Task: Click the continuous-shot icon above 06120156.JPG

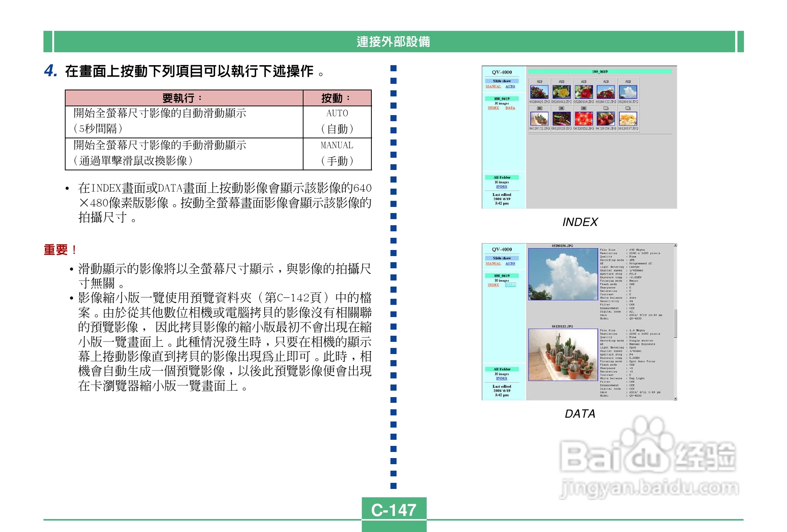Action: click(x=606, y=108)
